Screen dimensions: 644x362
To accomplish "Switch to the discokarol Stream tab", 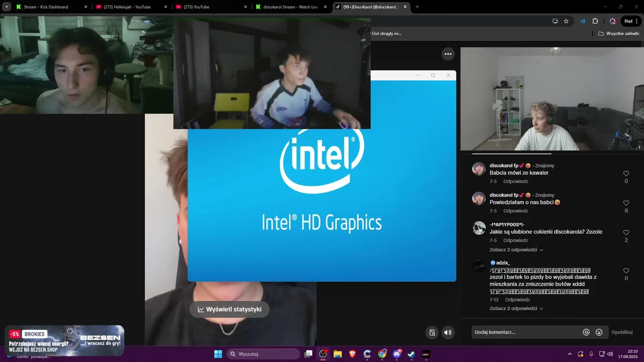I will (x=291, y=7).
